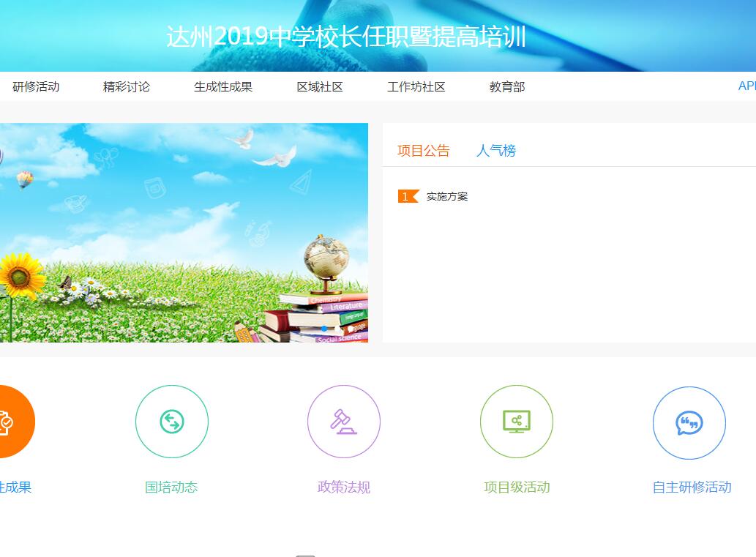This screenshot has height=557, width=756.
Task: Select the blue first carousel dot
Action: pos(324,329)
